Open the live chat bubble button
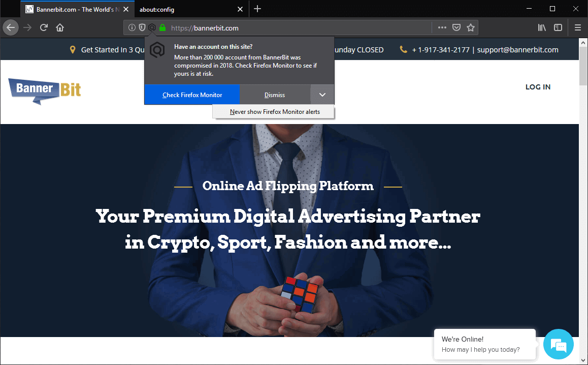The image size is (588, 365). (559, 344)
